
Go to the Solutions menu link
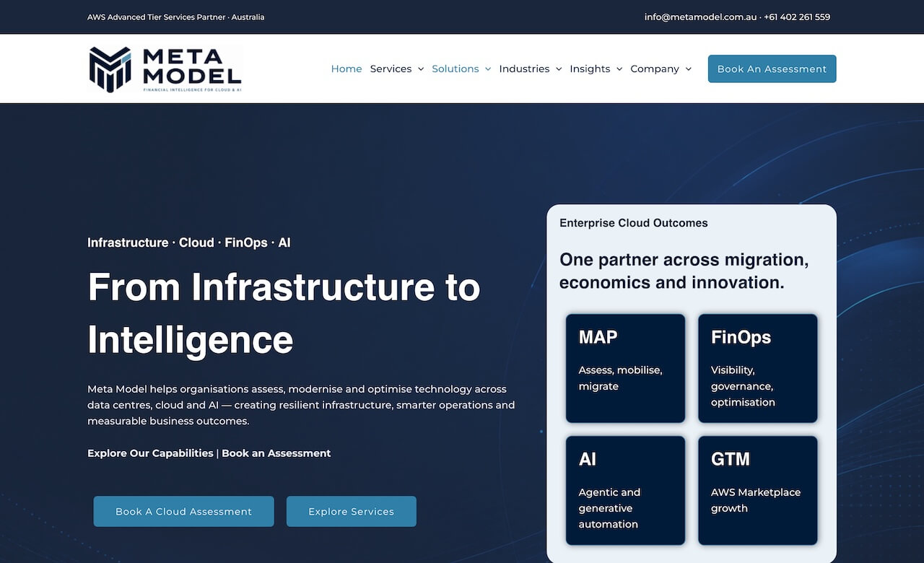[x=456, y=69]
